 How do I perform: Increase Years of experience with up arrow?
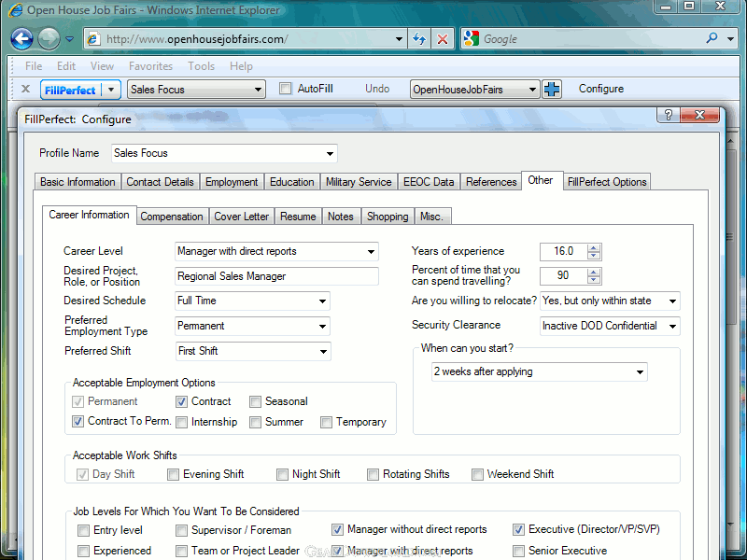pyautogui.click(x=594, y=247)
